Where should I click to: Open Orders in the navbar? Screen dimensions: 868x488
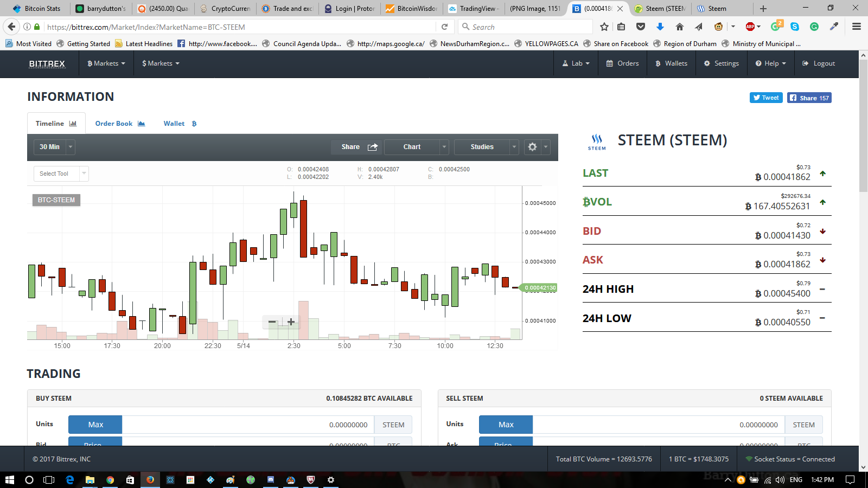tap(623, 63)
